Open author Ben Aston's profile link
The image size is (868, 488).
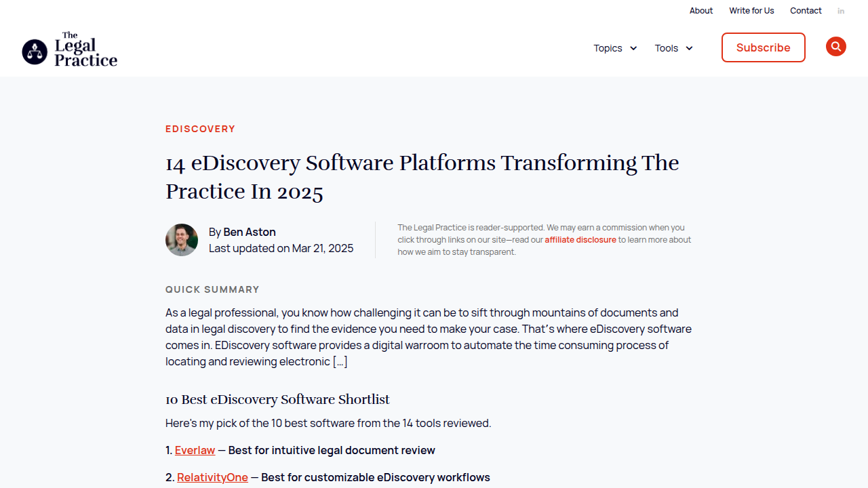[x=250, y=232]
